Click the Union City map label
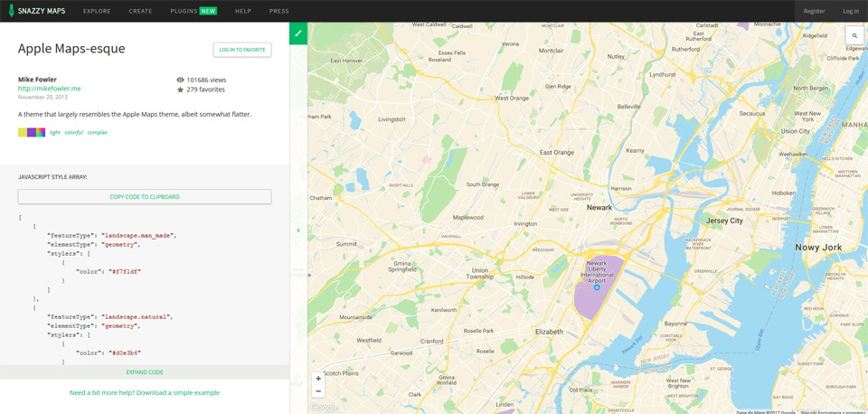Image resolution: width=868 pixels, height=414 pixels. pos(795,131)
